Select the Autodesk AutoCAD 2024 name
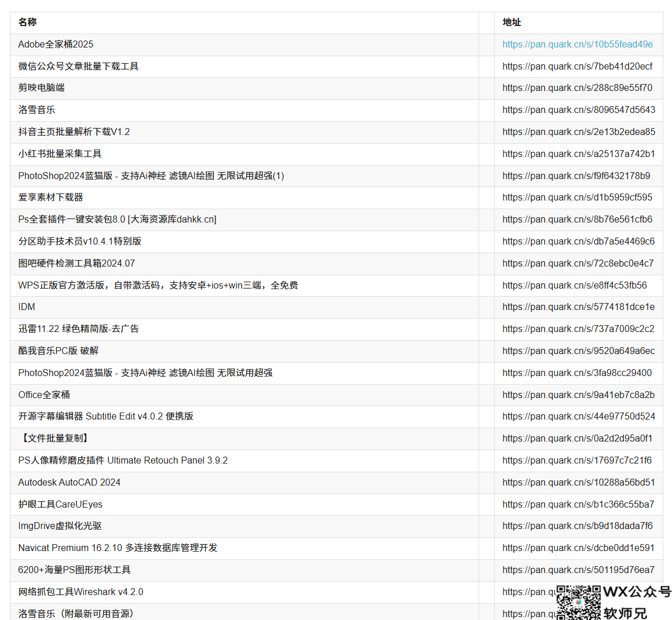Viewport: 672px width, 620px height. 70,483
